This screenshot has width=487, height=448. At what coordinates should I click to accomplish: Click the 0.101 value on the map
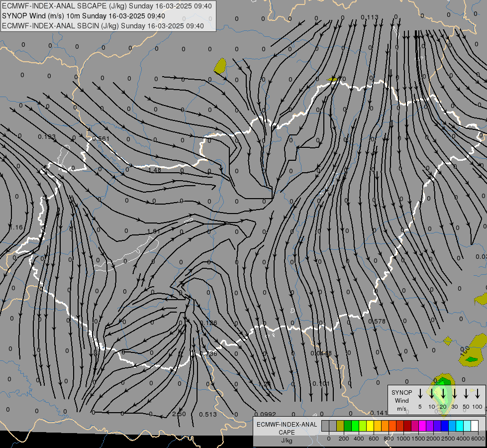point(321,384)
